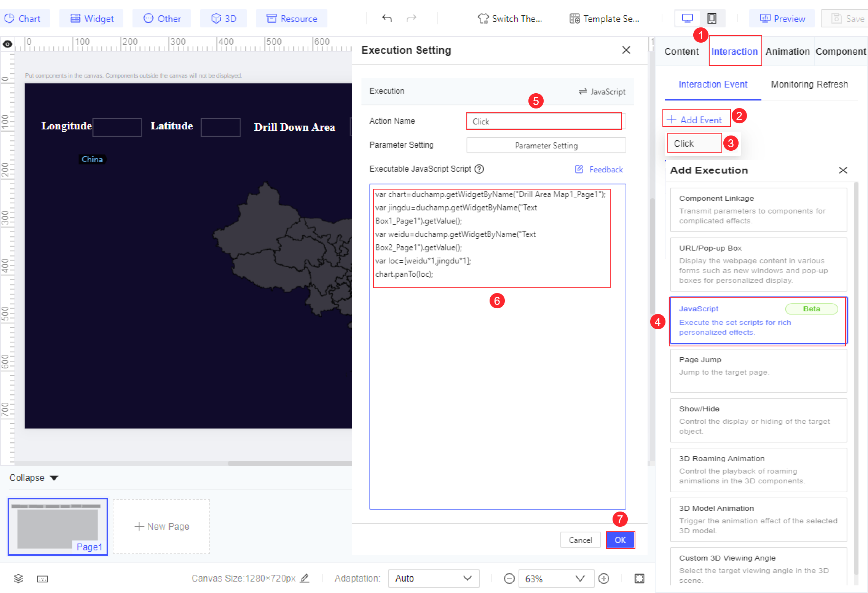This screenshot has width=868, height=593.
Task: Add a New Page
Action: [x=161, y=527]
